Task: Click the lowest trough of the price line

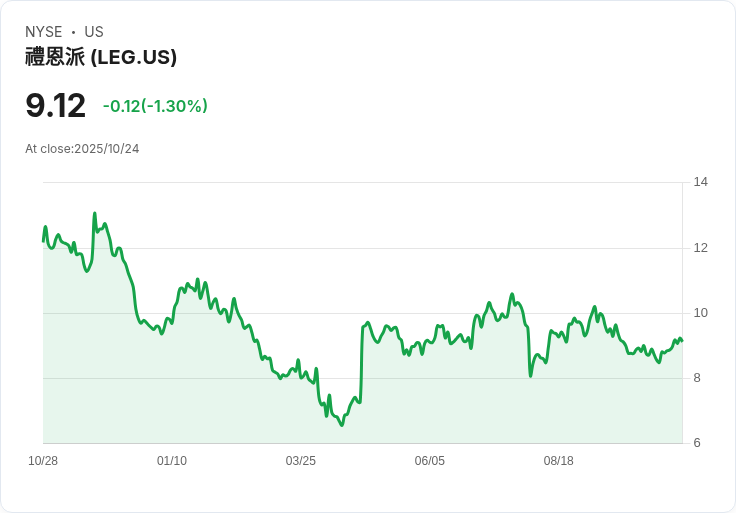Action: (x=342, y=426)
